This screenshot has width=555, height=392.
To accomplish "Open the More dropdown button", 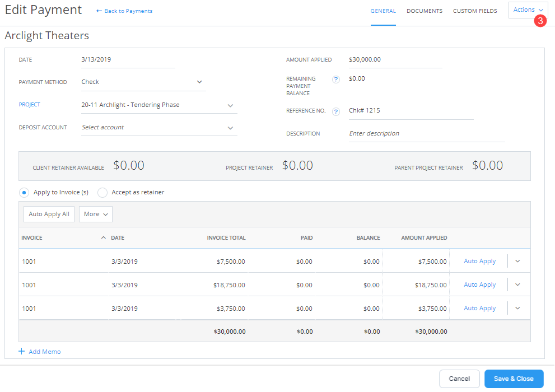I will (x=96, y=214).
